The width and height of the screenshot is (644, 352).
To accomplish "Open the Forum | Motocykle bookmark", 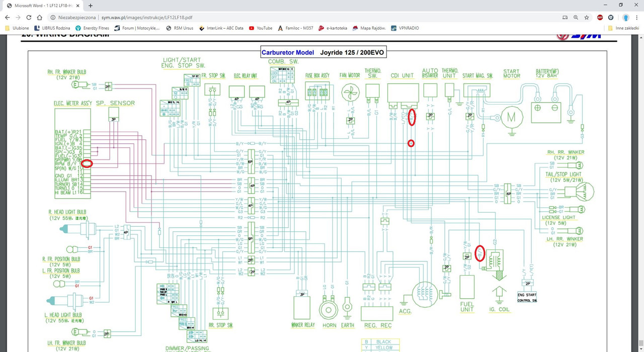I will [x=137, y=28].
